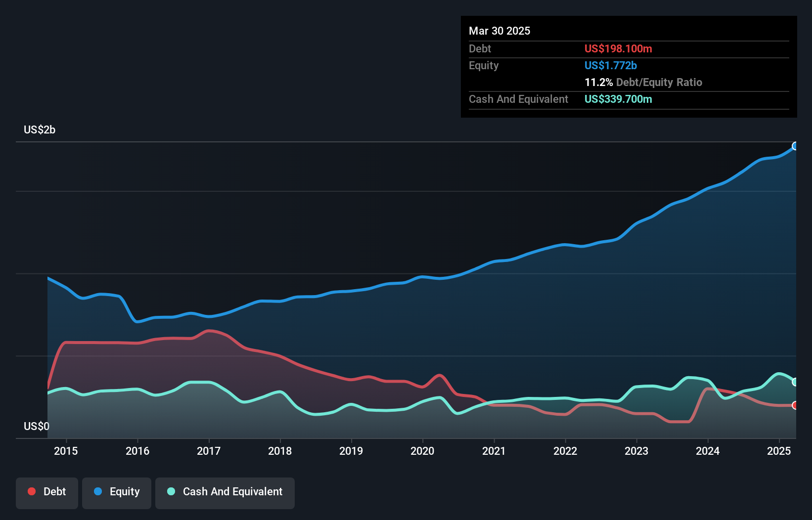Image resolution: width=812 pixels, height=520 pixels.
Task: Toggle the Cash And Equivalent series visibility
Action: coord(225,491)
